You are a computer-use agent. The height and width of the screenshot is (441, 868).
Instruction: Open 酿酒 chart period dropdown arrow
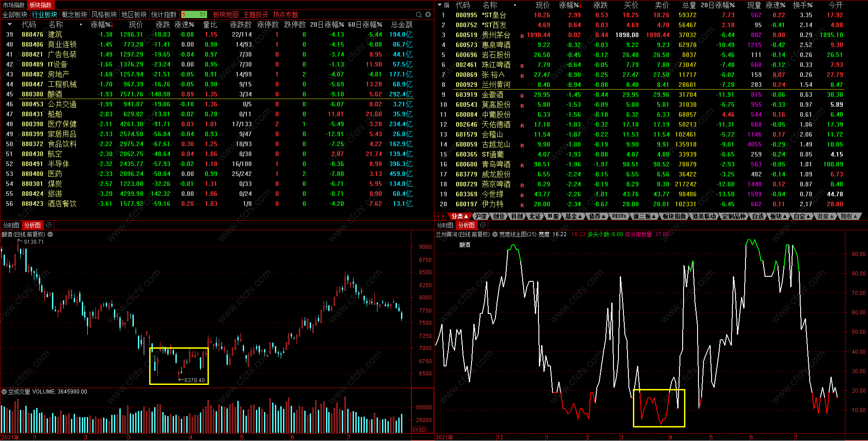(x=50, y=234)
